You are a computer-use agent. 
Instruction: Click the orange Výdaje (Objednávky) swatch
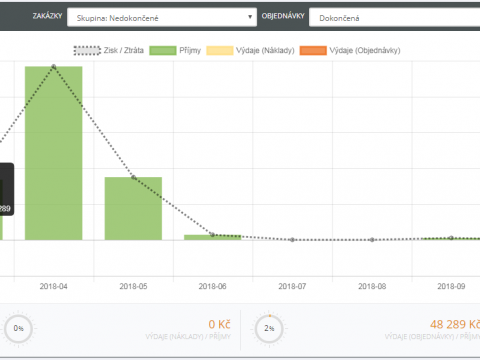point(313,50)
